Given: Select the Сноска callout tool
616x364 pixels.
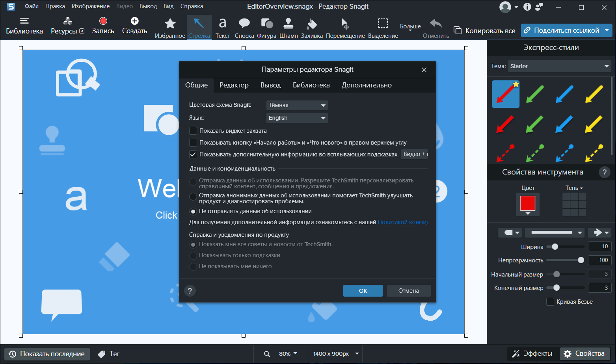Looking at the screenshot, I should coord(244,28).
